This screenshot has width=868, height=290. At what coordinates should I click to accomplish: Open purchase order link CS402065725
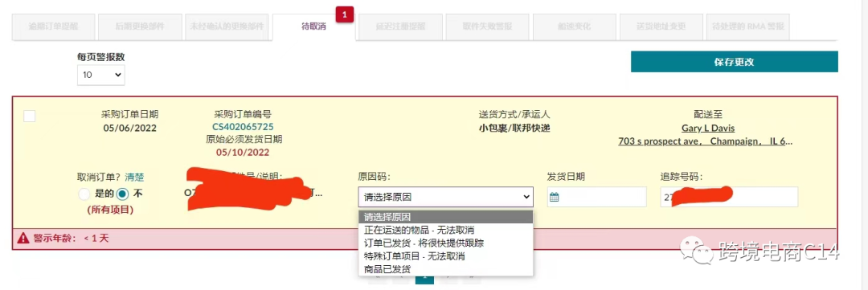click(243, 127)
